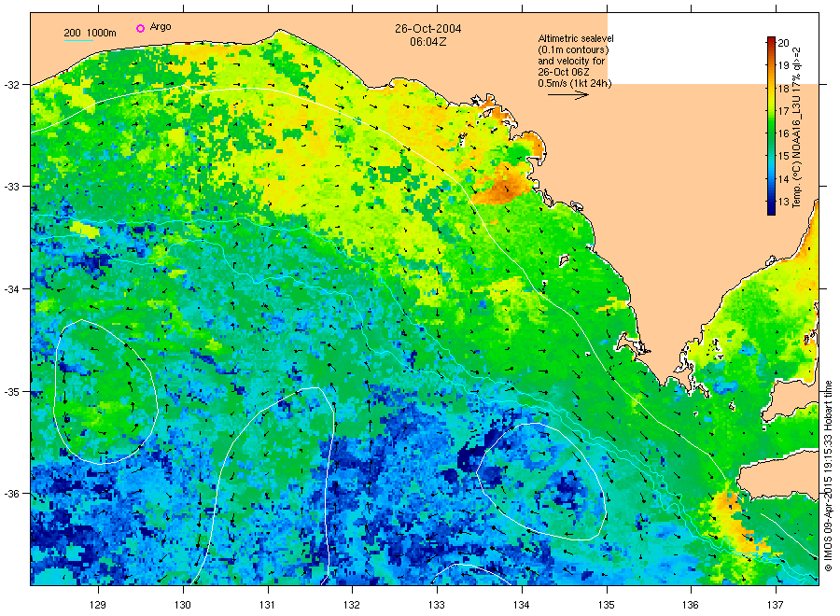Image resolution: width=840 pixels, height=616 pixels.
Task: Click the colorbar label '17'
Action: (x=783, y=111)
